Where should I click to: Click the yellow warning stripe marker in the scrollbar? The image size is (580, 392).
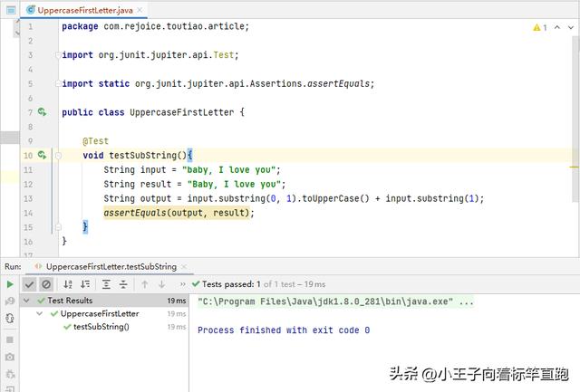click(574, 167)
